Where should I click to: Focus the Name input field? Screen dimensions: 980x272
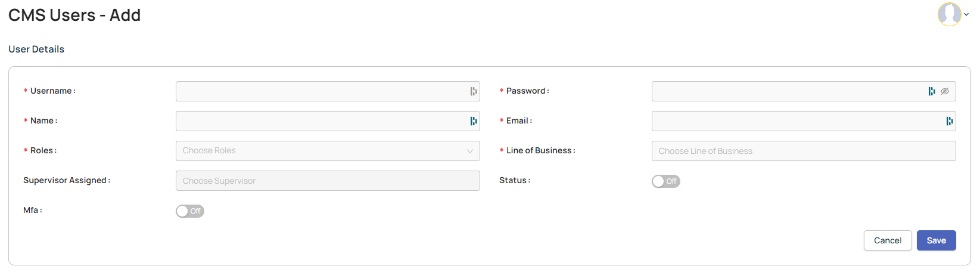pyautogui.click(x=328, y=121)
